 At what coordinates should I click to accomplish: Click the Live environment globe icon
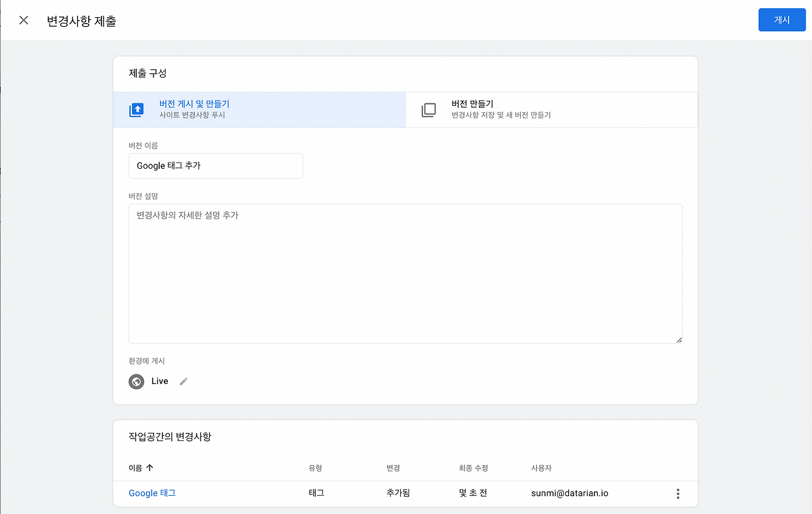pyautogui.click(x=136, y=381)
